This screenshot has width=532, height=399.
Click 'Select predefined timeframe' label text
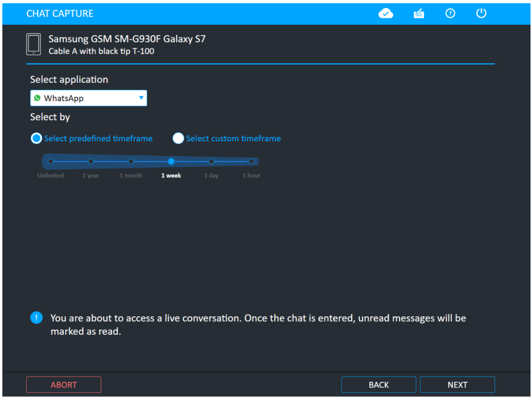point(98,138)
